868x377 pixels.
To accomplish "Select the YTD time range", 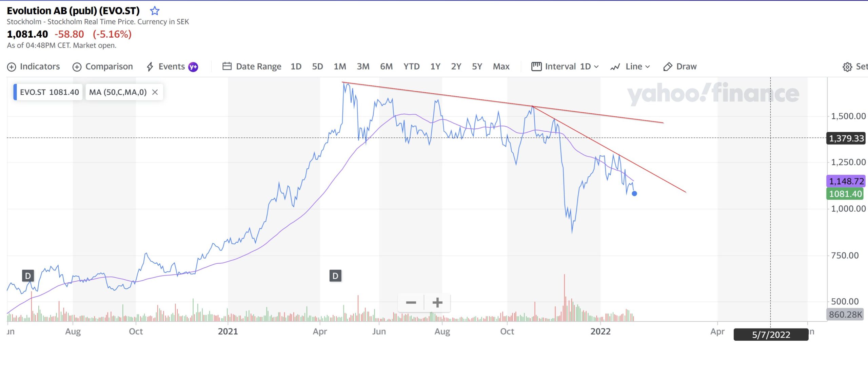I will click(x=411, y=67).
